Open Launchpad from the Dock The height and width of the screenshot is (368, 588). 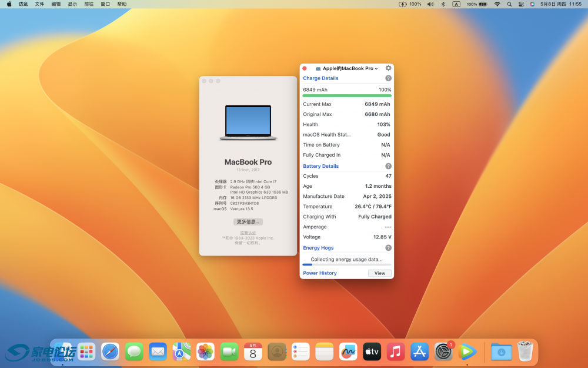(86, 352)
